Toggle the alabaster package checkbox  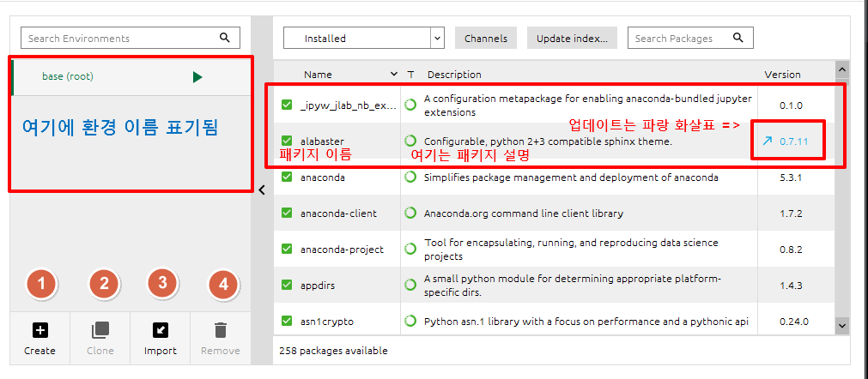287,141
